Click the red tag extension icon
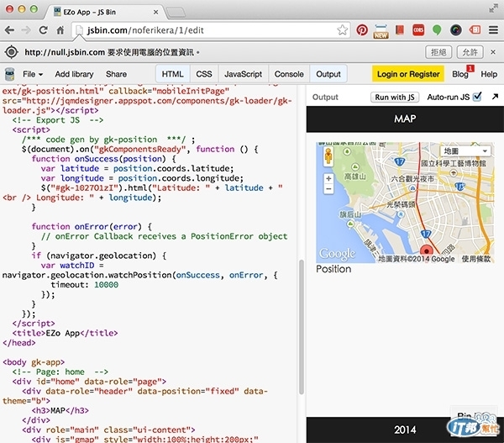This screenshot has height=443, width=504. (475, 30)
